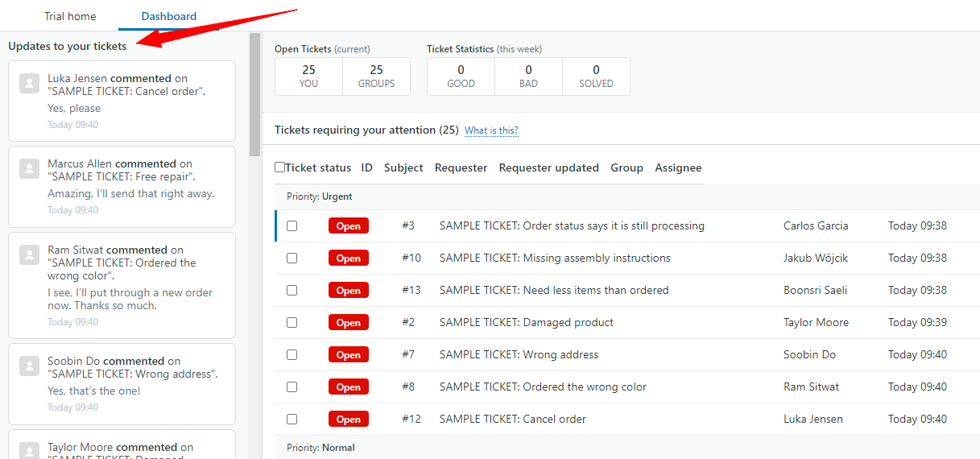
Task: Click Marcus Allen's avatar icon
Action: pyautogui.click(x=30, y=168)
